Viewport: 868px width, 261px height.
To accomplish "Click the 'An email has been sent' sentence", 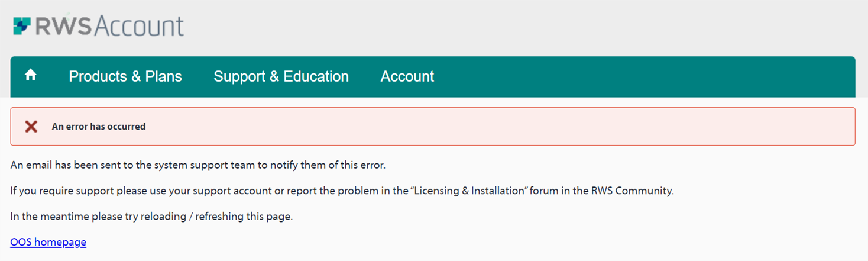I will pos(198,165).
